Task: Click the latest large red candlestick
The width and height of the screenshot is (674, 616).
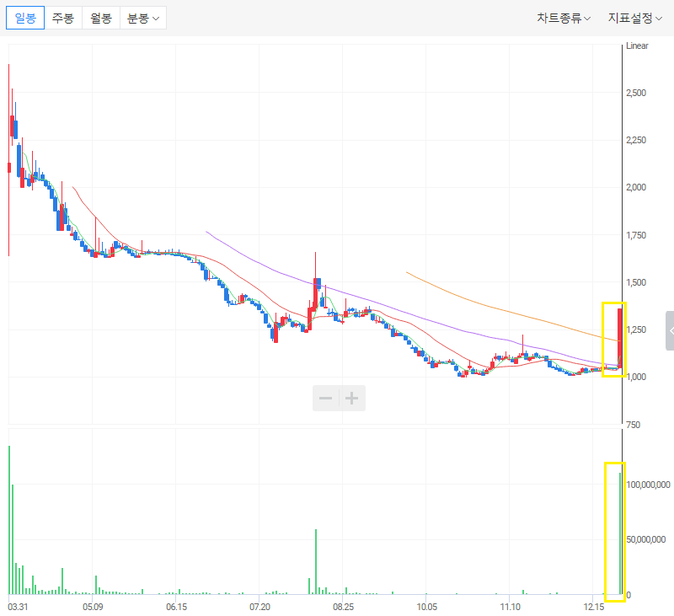Action: click(x=619, y=338)
